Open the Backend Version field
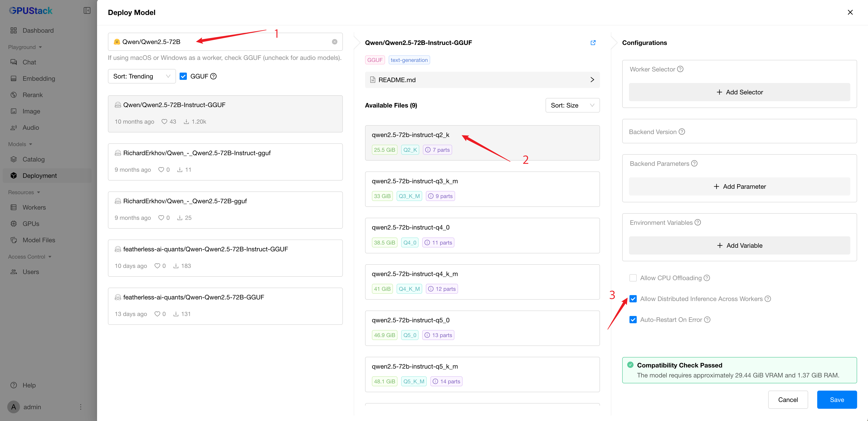Screen dimensions: 868x421 739,132
